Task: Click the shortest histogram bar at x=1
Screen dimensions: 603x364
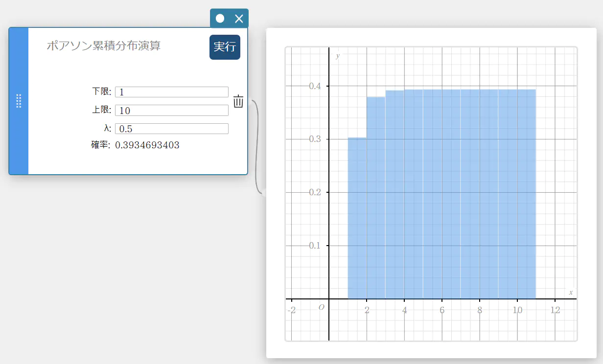Action: pos(357,220)
